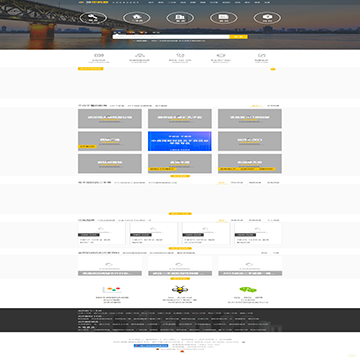Click the last circular category icon in the banner
Viewport: 360px width, 360px height.
(267, 18)
